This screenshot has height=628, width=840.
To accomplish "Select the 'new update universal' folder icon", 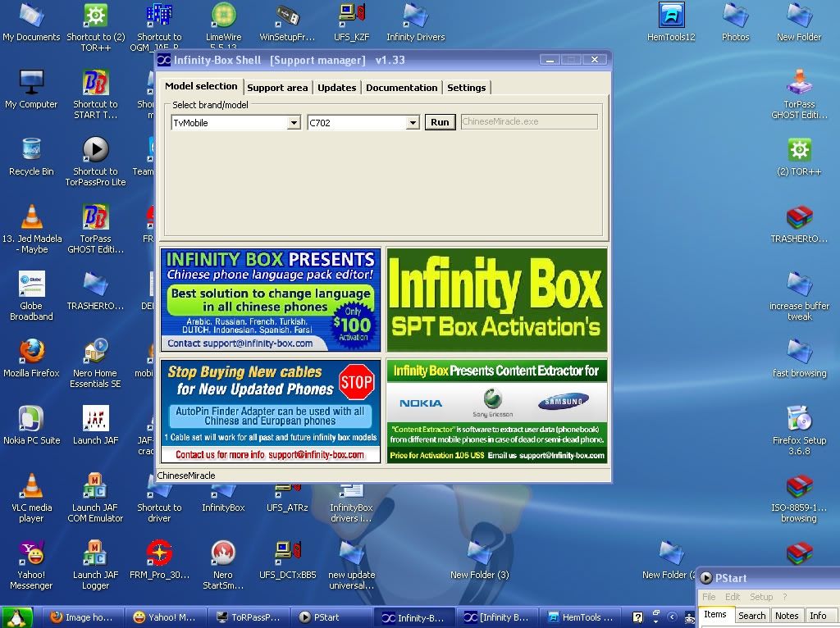I will (x=351, y=566).
